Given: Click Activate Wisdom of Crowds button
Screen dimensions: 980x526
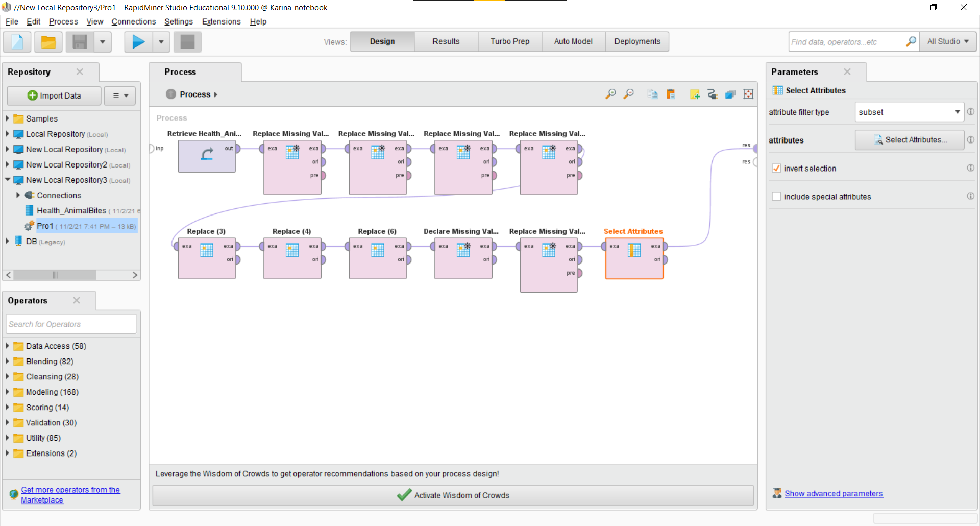Looking at the screenshot, I should pyautogui.click(x=453, y=495).
